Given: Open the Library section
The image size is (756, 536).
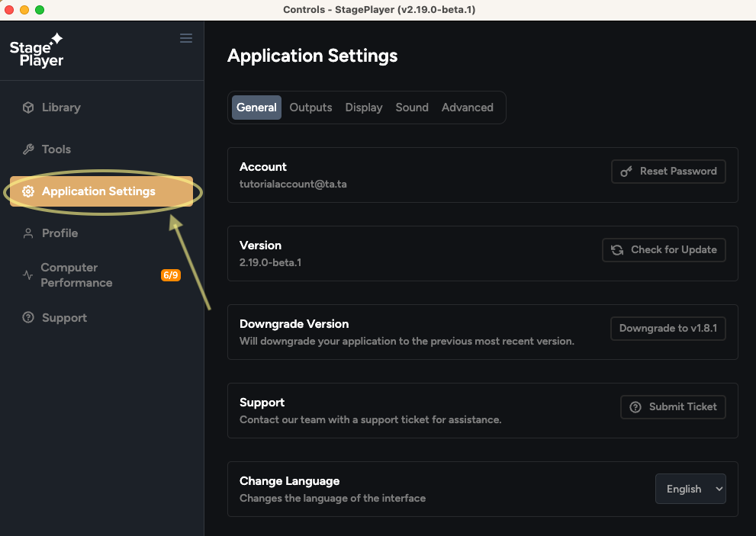Looking at the screenshot, I should 101,108.
